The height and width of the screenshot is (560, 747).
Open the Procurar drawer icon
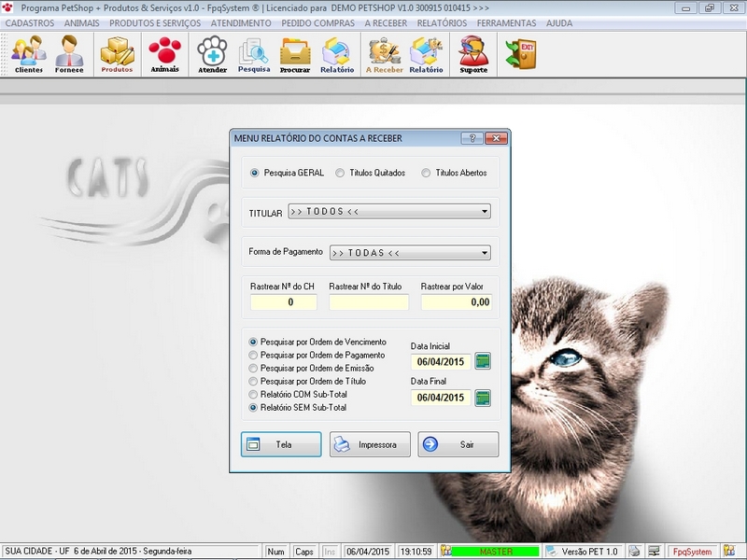pos(295,54)
